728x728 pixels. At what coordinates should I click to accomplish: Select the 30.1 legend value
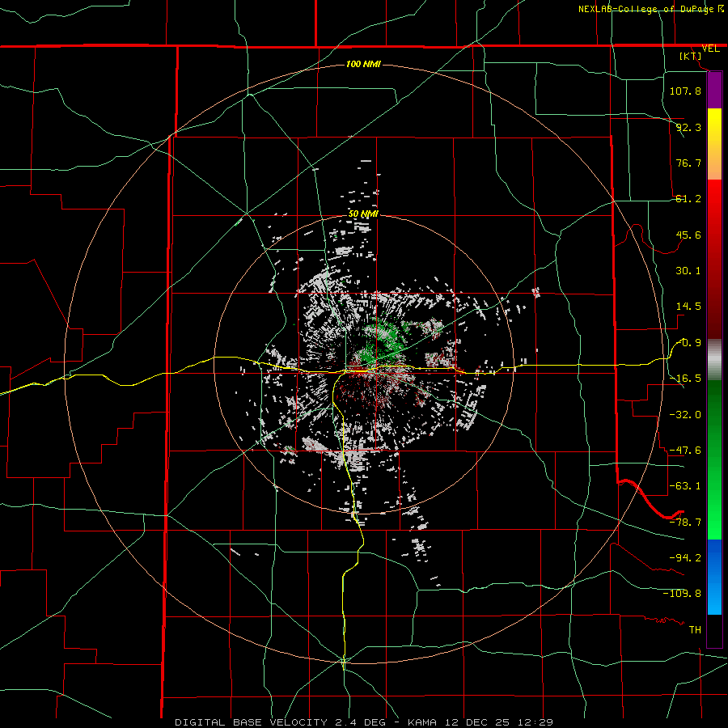[688, 271]
